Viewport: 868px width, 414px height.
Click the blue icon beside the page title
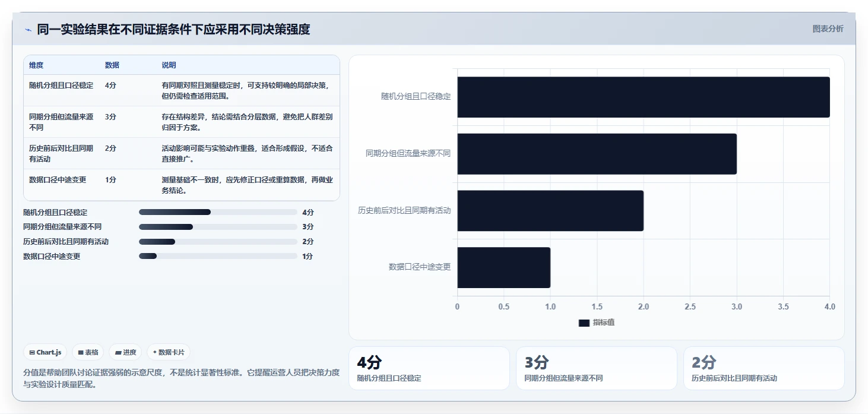(28, 30)
